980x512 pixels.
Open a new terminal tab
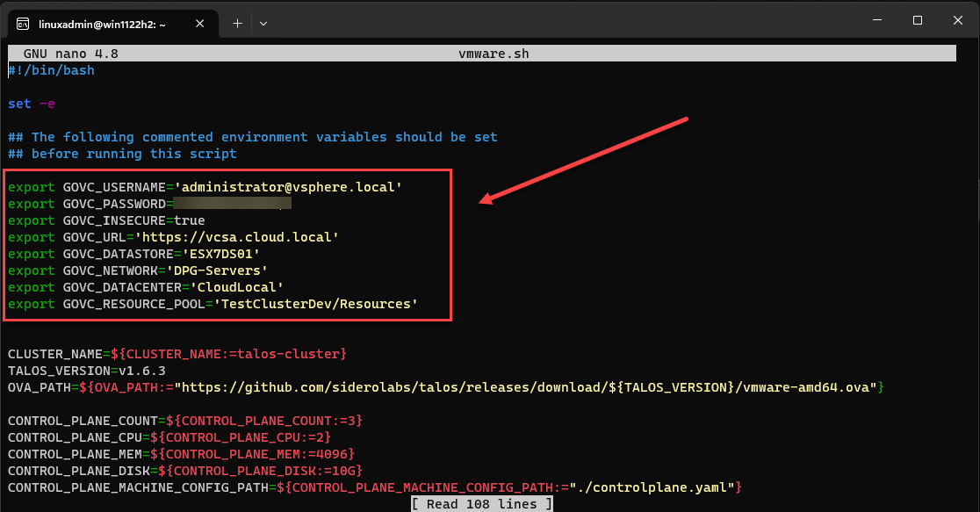coord(236,23)
